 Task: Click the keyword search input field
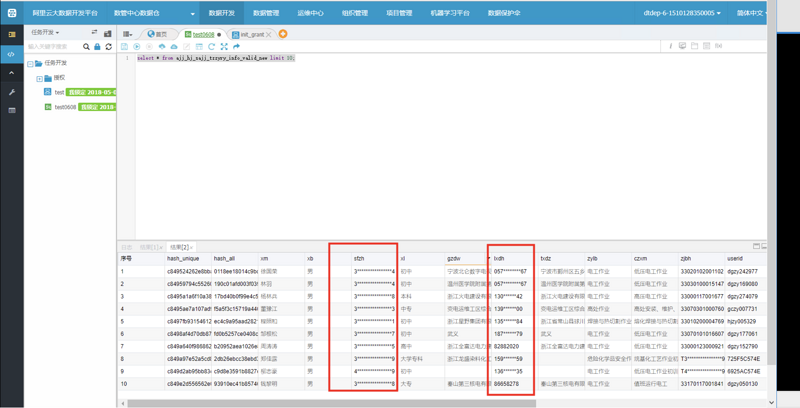53,46
